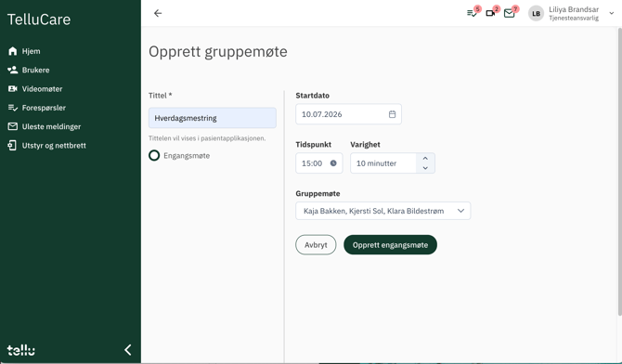Select the Engangsmøte radio button
This screenshot has width=622, height=364.
(154, 156)
